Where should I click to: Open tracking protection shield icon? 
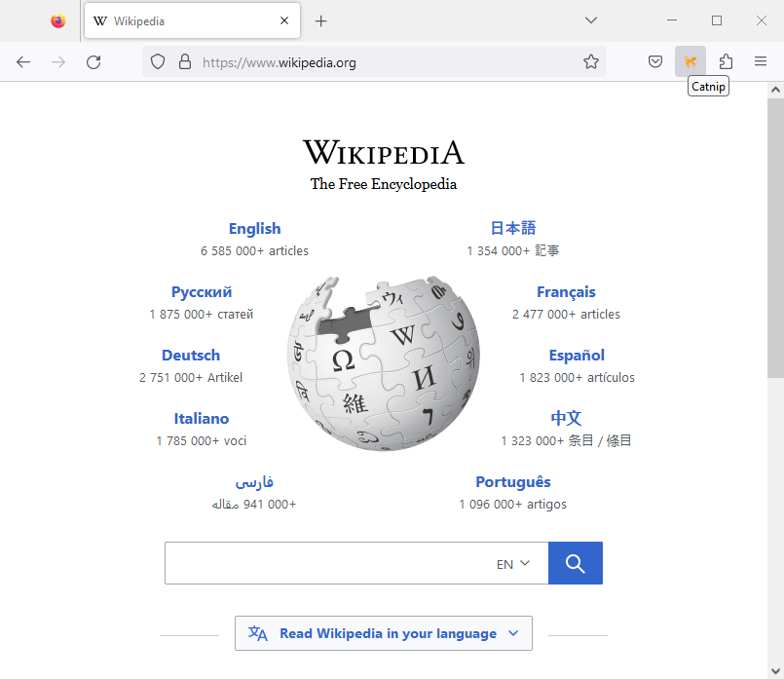pos(158,62)
